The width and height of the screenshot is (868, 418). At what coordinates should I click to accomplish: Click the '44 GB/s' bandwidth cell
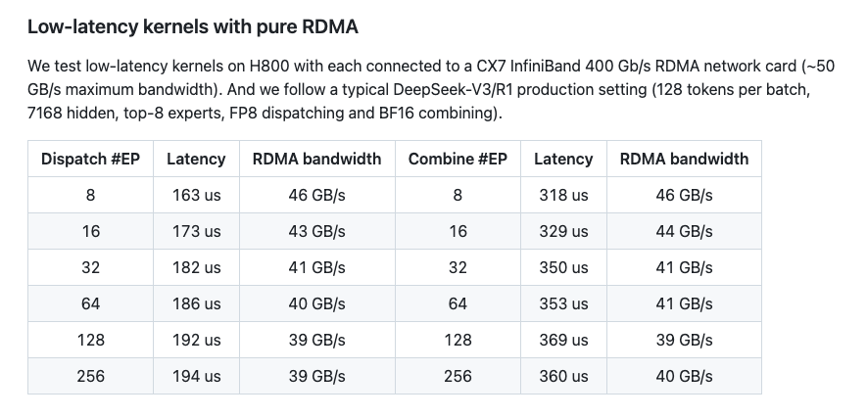684,231
